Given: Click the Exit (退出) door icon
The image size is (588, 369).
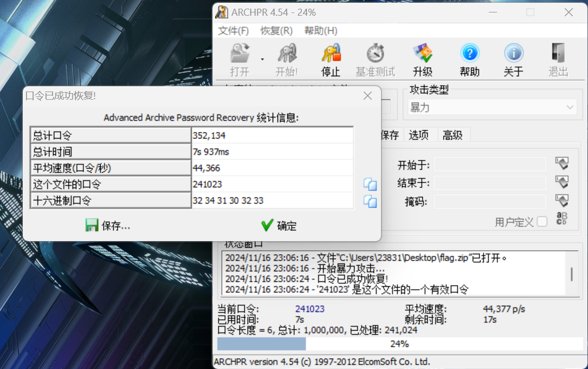Looking at the screenshot, I should (558, 53).
